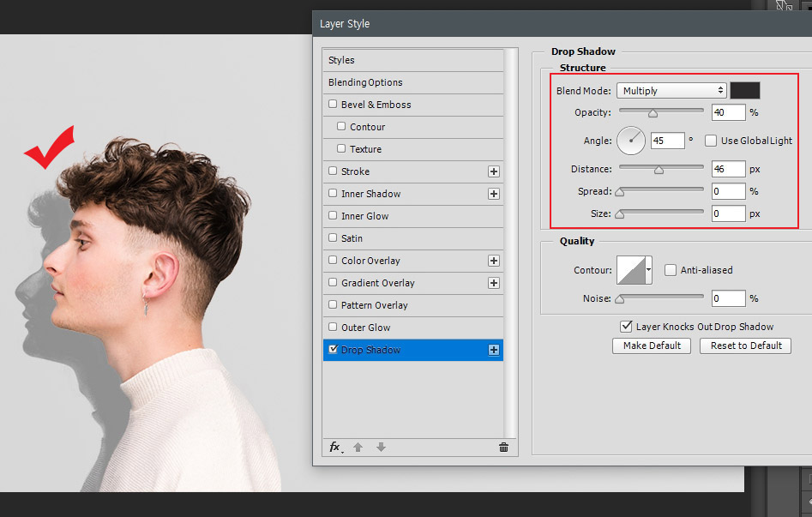Click the Make Default button
This screenshot has width=812, height=517.
click(x=652, y=346)
